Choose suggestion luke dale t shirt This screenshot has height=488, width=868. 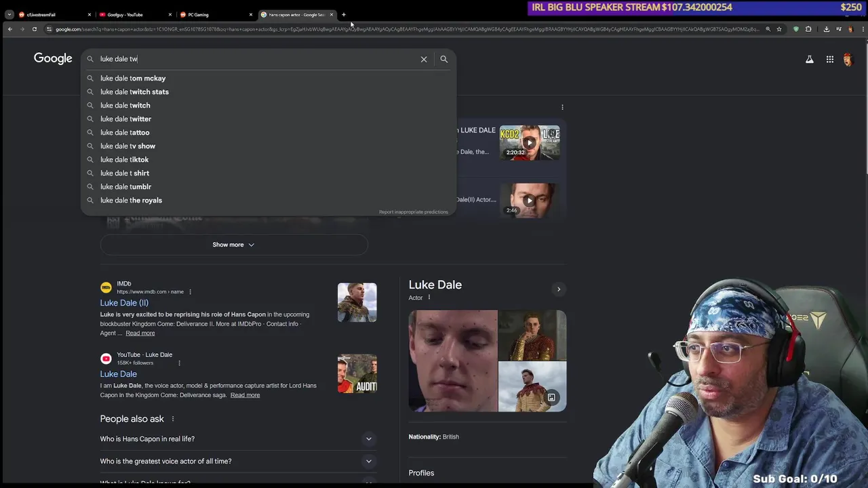pyautogui.click(x=269, y=173)
